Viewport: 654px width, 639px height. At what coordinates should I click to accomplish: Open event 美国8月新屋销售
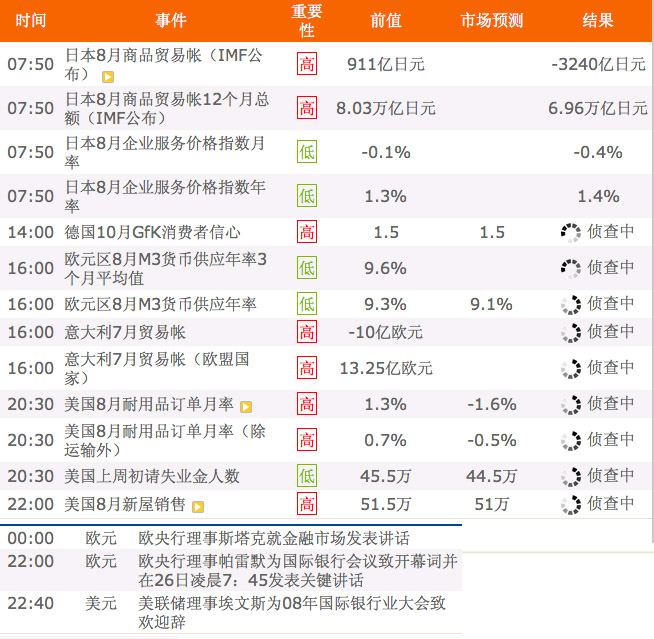pyautogui.click(x=125, y=504)
